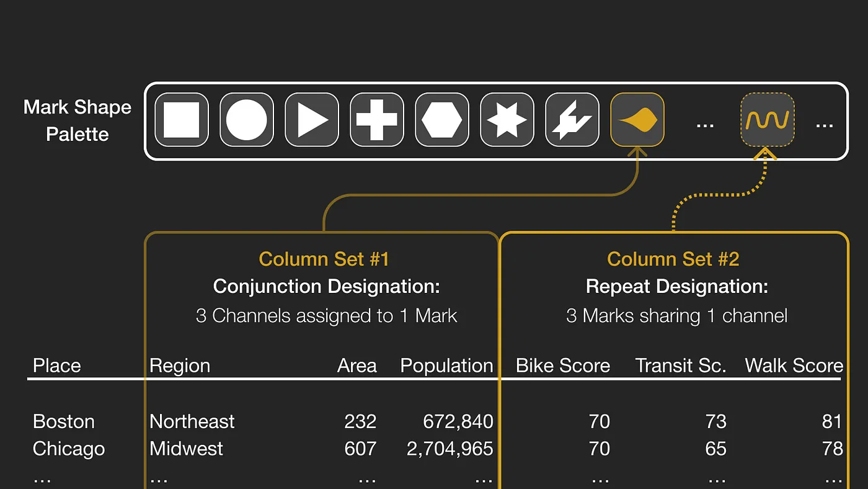The height and width of the screenshot is (489, 868).
Task: Expand the ellipsis at palette's right end
Action: [x=824, y=125]
